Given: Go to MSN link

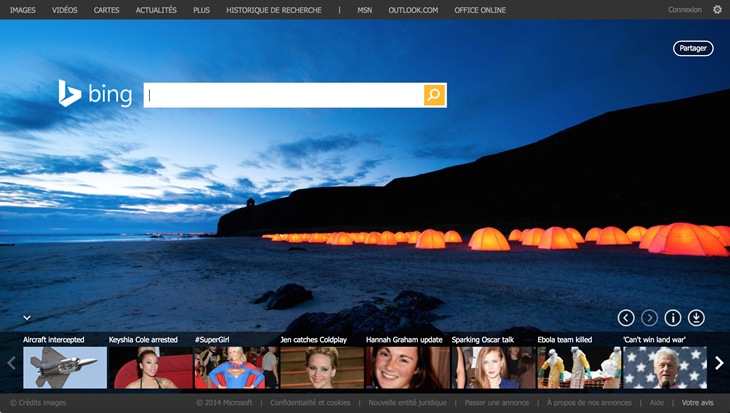Looking at the screenshot, I should (x=365, y=10).
